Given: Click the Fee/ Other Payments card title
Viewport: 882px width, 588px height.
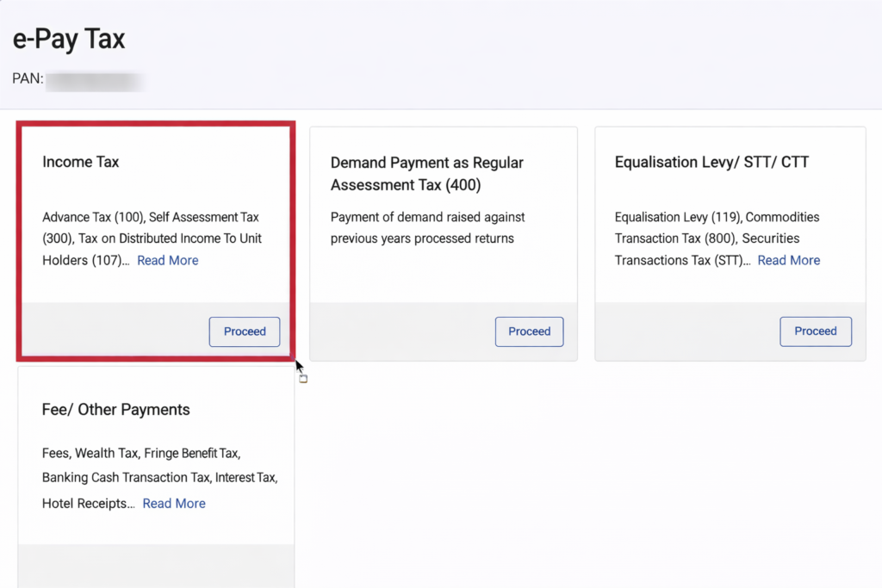Looking at the screenshot, I should click(115, 410).
